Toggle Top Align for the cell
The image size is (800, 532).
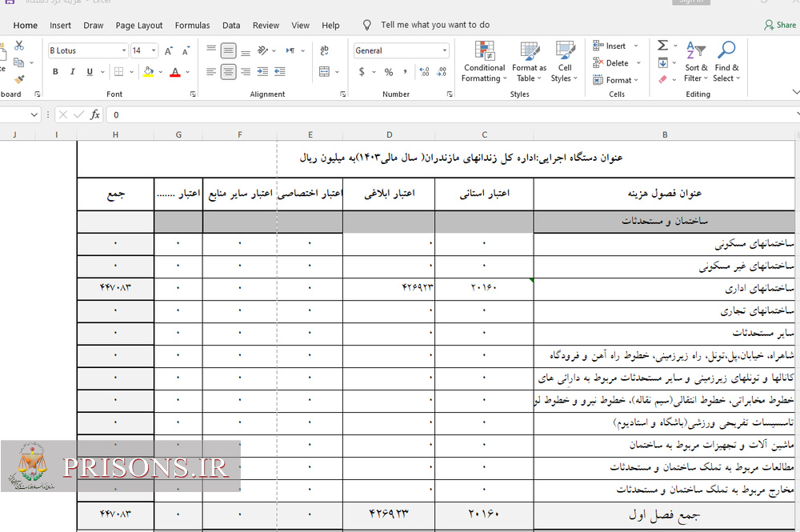211,50
